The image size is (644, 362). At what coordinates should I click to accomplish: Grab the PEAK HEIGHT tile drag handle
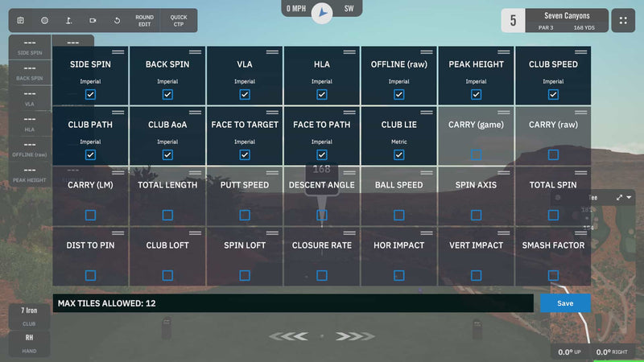pos(504,52)
